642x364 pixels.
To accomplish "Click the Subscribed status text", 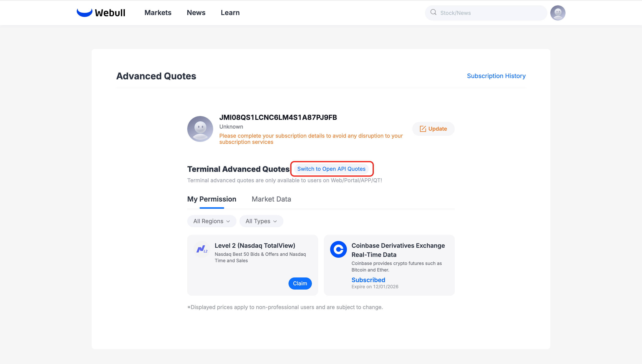I will [x=368, y=280].
